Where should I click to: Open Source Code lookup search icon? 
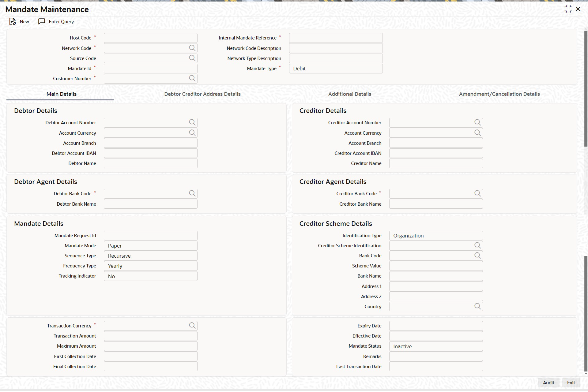192,58
